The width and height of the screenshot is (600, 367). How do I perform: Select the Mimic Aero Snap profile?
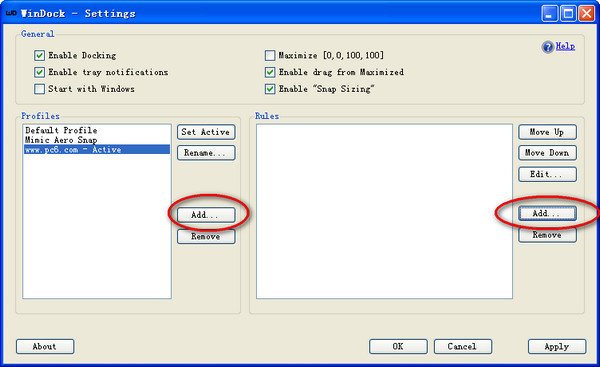click(97, 140)
